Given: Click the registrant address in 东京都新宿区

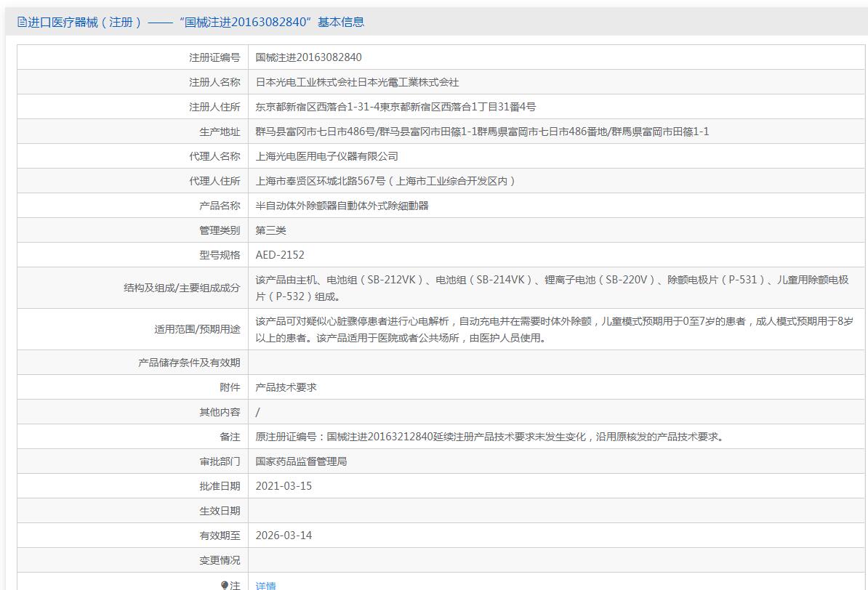Looking at the screenshot, I should (395, 107).
